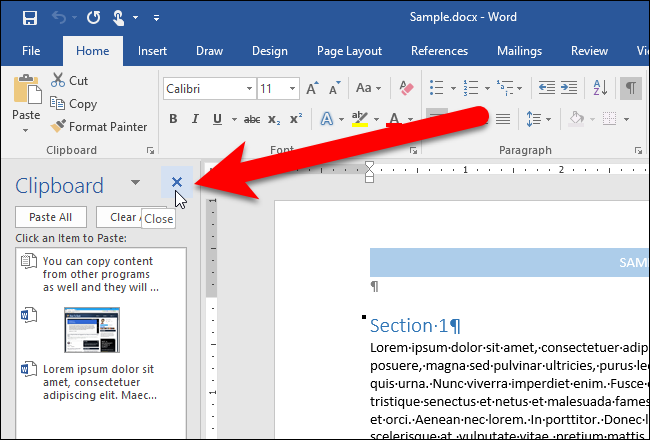This screenshot has height=440, width=650.
Task: Click the Shading paint bucket icon
Action: 577,119
